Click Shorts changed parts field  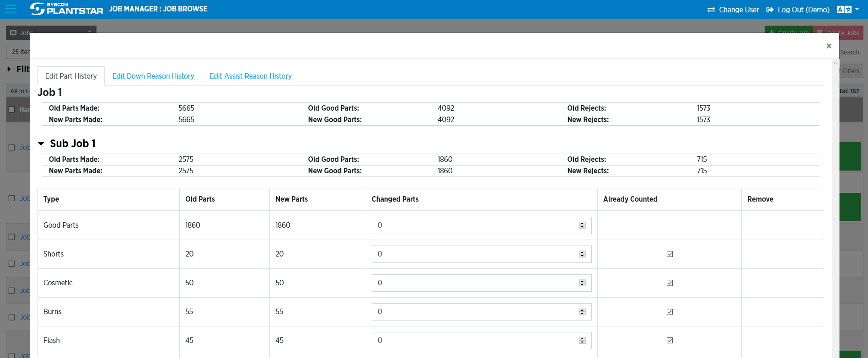(482, 254)
